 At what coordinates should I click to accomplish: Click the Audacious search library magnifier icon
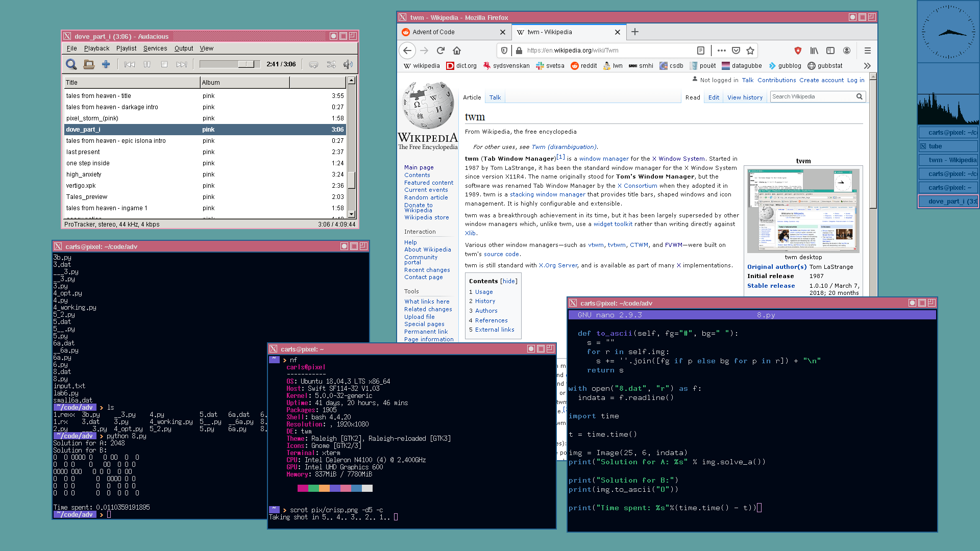coord(71,64)
